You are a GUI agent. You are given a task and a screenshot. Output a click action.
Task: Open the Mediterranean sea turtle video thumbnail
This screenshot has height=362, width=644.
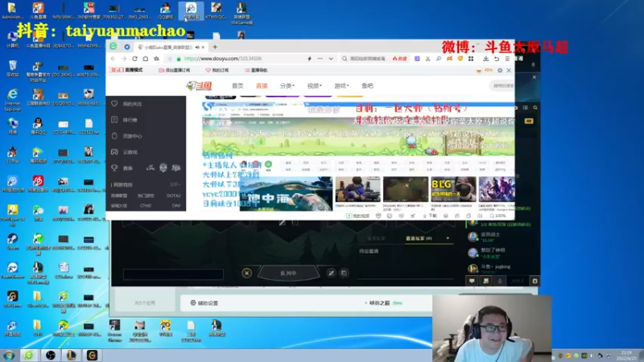pos(286,193)
